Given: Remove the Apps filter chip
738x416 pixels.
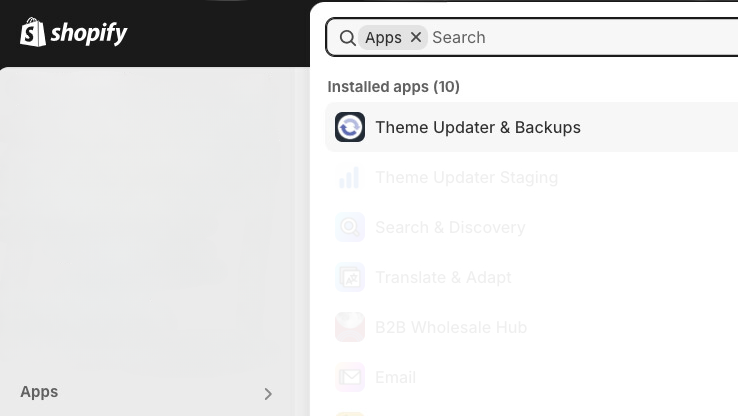Looking at the screenshot, I should pyautogui.click(x=416, y=37).
